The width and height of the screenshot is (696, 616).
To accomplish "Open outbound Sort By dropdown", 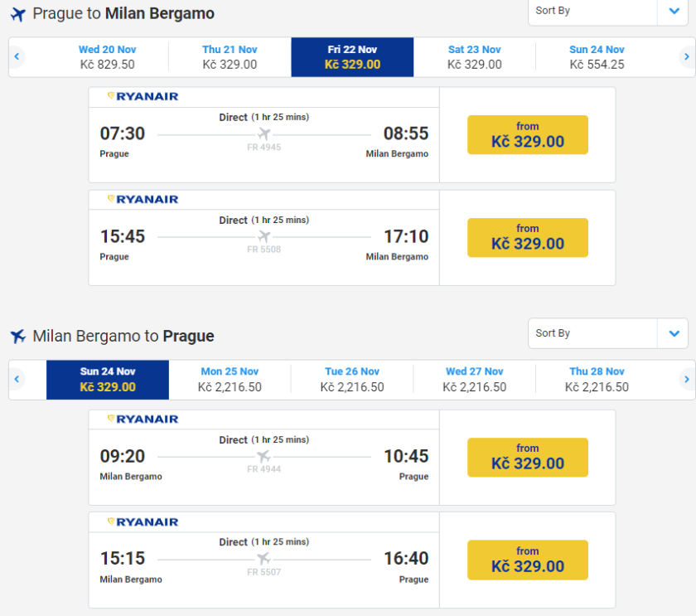I will click(607, 11).
